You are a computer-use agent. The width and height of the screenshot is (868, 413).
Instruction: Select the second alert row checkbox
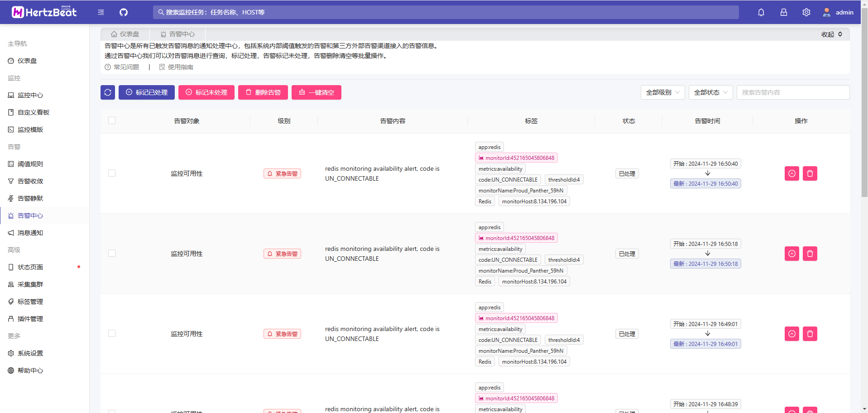tap(112, 253)
